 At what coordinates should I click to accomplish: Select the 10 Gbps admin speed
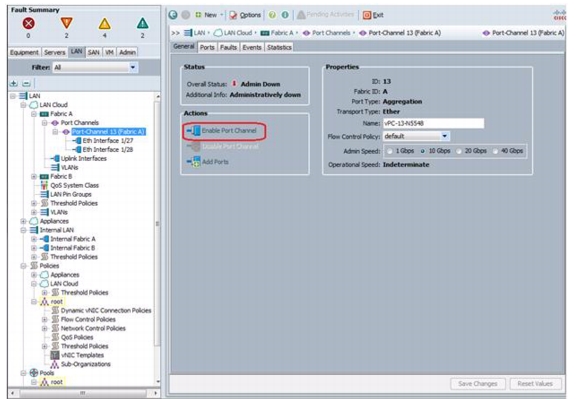click(x=423, y=151)
